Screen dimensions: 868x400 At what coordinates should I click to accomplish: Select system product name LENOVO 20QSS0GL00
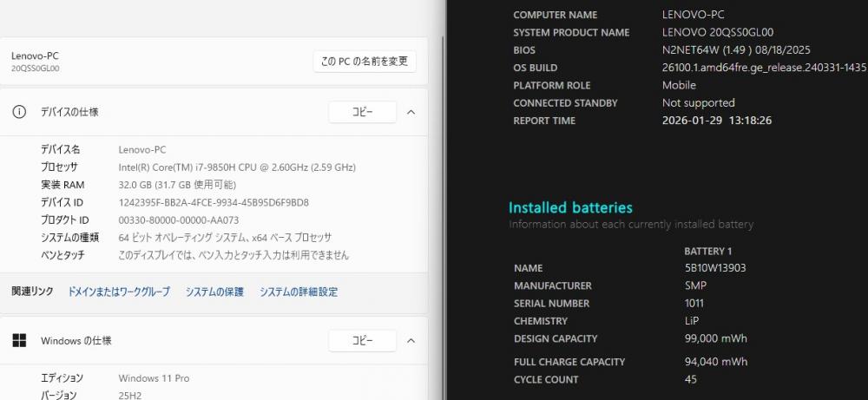718,33
